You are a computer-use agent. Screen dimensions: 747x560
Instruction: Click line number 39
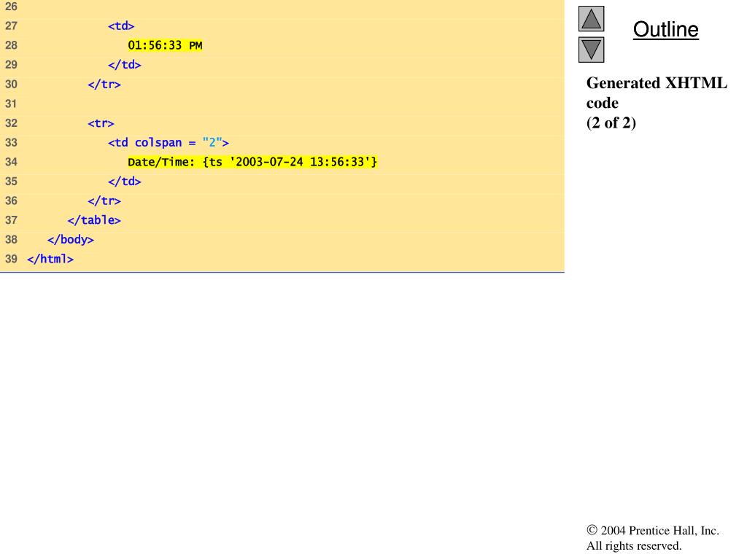(x=11, y=259)
